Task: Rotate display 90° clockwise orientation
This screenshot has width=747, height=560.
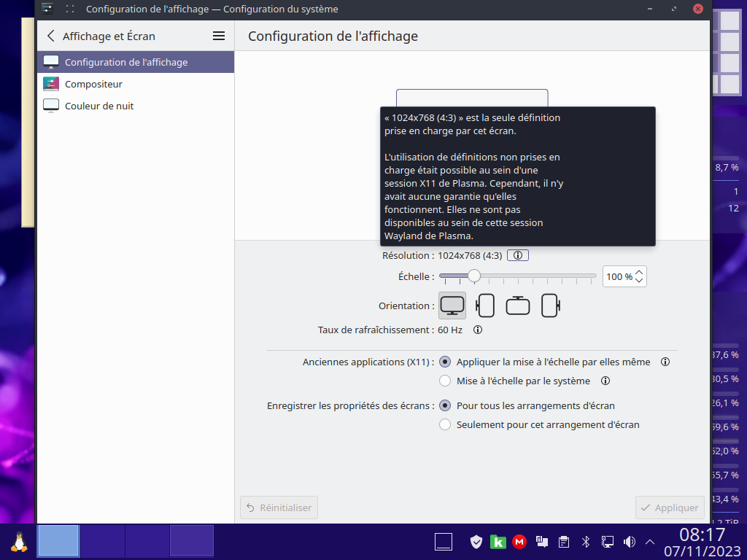Action: (550, 306)
